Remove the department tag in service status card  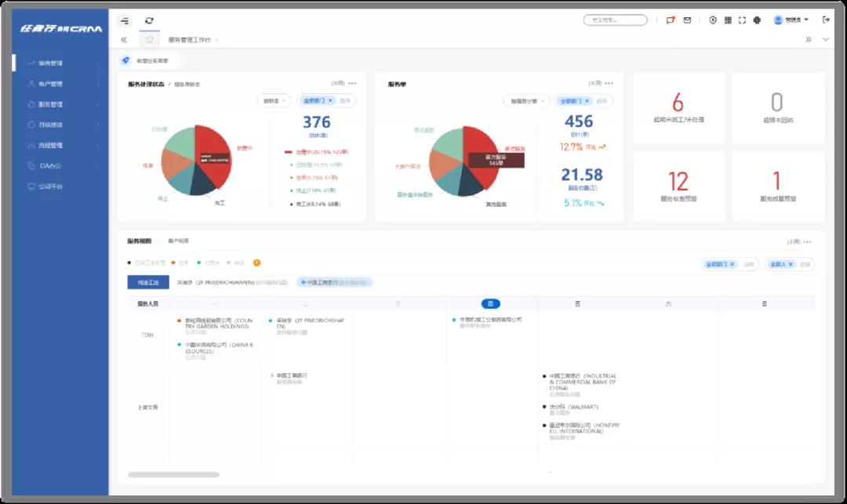tap(330, 101)
